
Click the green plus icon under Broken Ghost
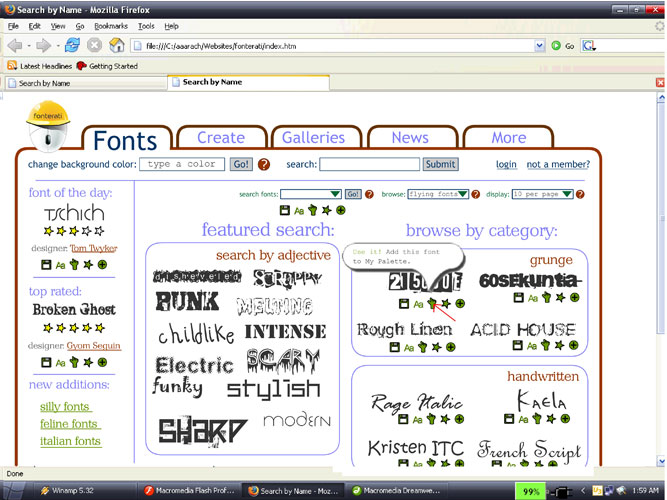tap(102, 362)
